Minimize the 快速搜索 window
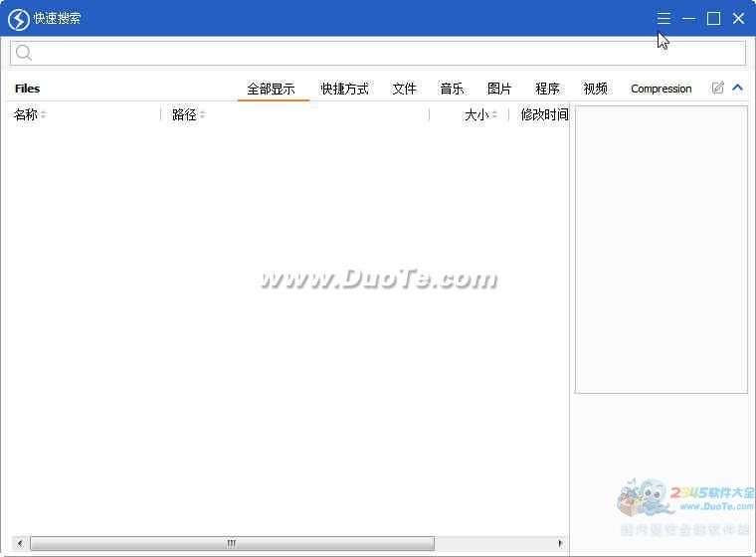Image resolution: width=756 pixels, height=557 pixels. point(688,18)
